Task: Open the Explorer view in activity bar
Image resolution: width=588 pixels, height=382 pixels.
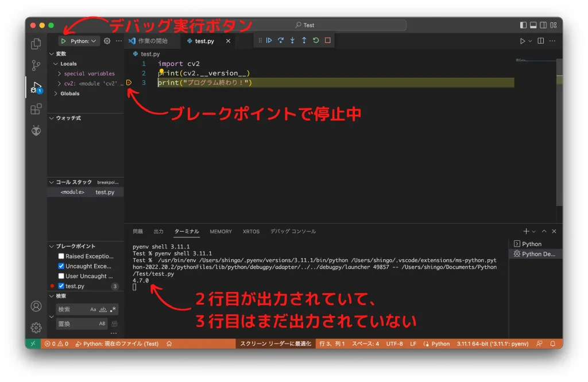Action: (36, 44)
